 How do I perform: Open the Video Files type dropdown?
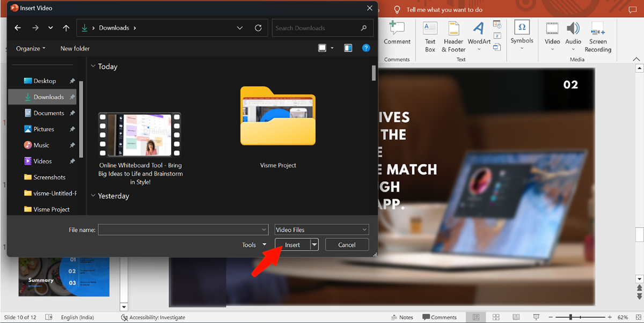[x=321, y=230]
